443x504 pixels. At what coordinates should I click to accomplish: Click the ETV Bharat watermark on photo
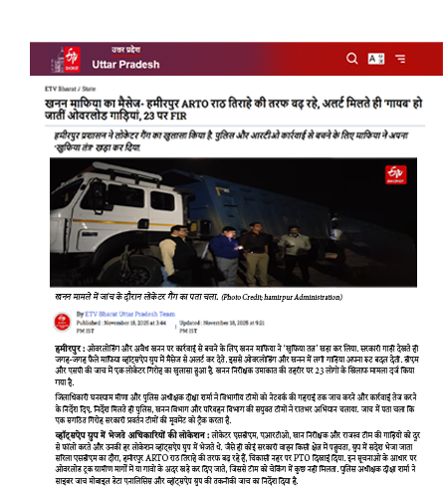(395, 174)
